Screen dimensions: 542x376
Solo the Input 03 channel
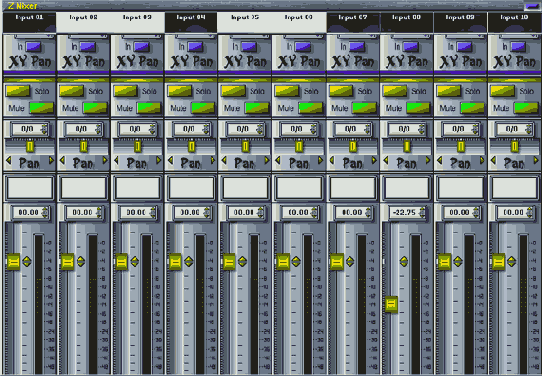pos(126,91)
